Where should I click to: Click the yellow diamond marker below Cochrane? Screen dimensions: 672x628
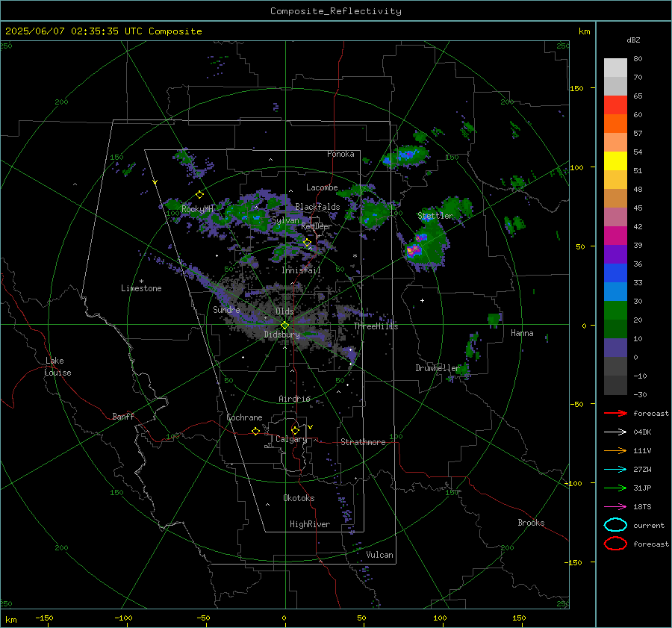(x=255, y=431)
